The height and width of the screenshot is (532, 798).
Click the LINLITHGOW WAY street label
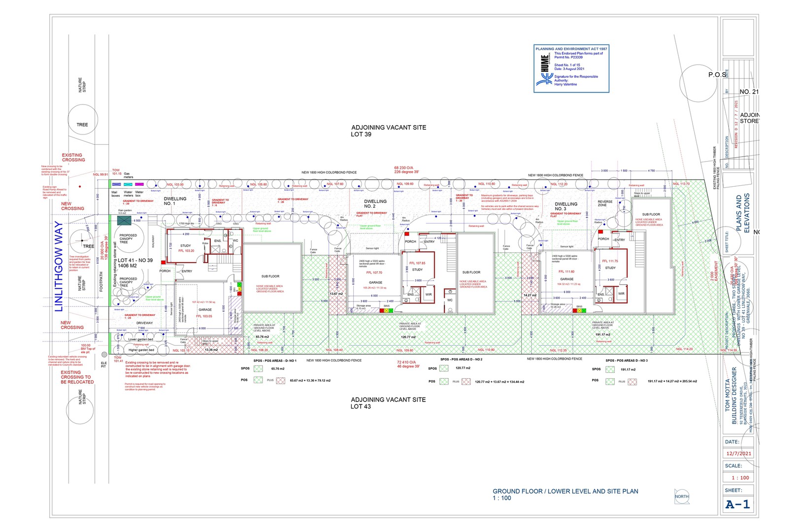[x=59, y=266]
